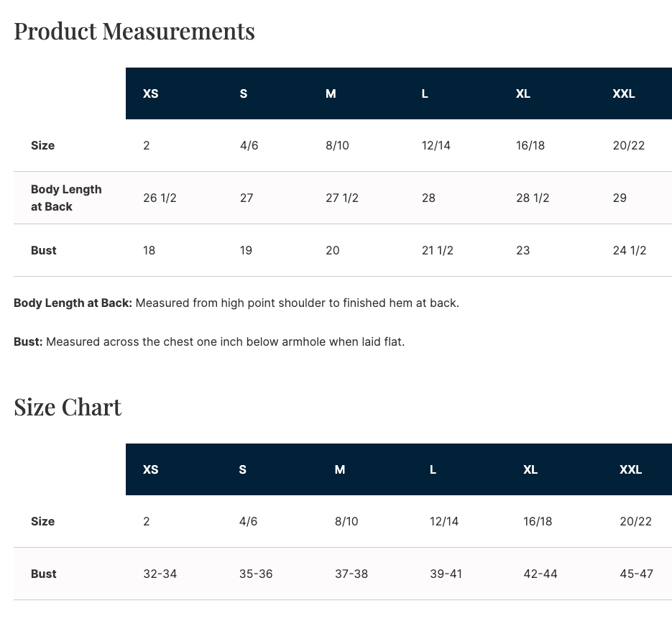Click the bold 'Body Length at Back:' definition label
The height and width of the screenshot is (634, 672).
click(73, 303)
